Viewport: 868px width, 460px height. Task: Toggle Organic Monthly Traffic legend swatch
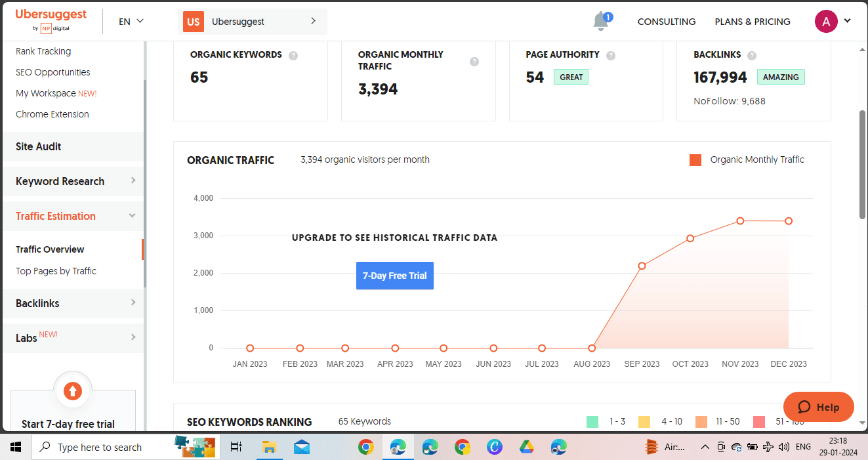pos(695,160)
